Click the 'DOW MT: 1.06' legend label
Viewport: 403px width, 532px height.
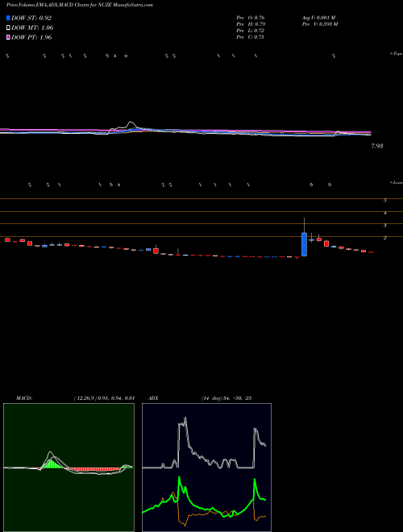click(32, 28)
